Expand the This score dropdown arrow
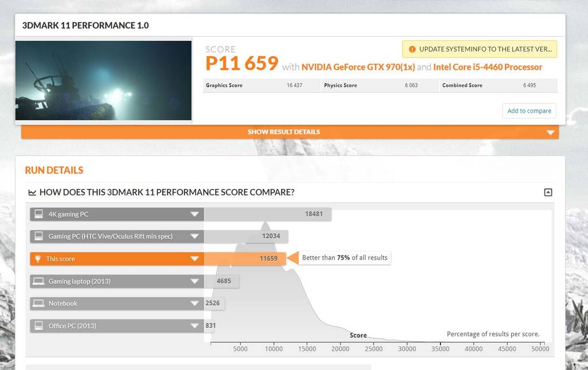 click(194, 259)
